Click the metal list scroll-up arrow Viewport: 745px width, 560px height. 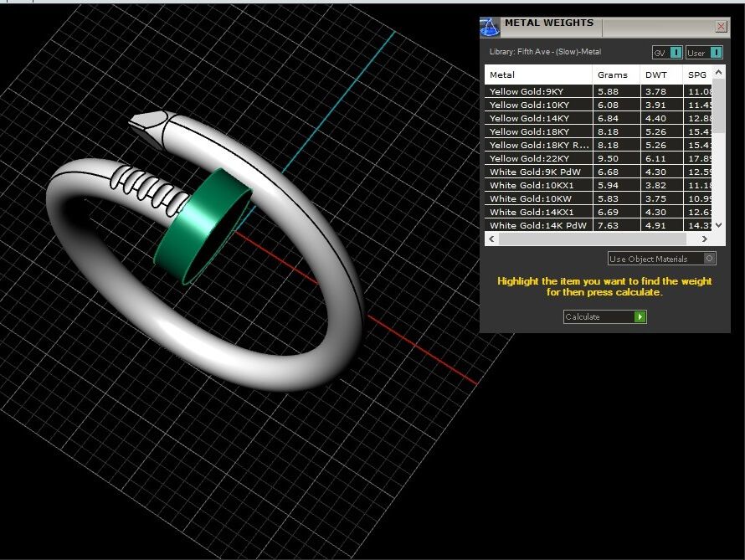[718, 72]
